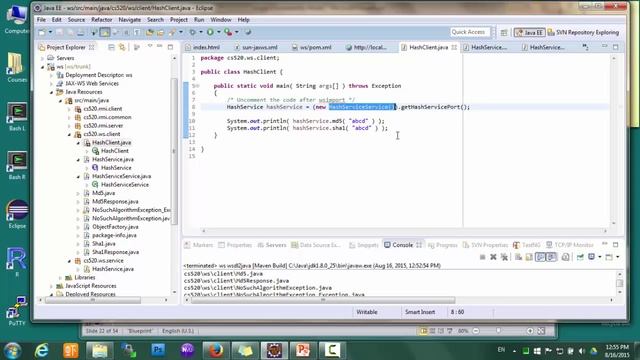Viewport: 640px width, 360px height.
Task: Collapse all in Project Explorer
Action: coord(111,47)
